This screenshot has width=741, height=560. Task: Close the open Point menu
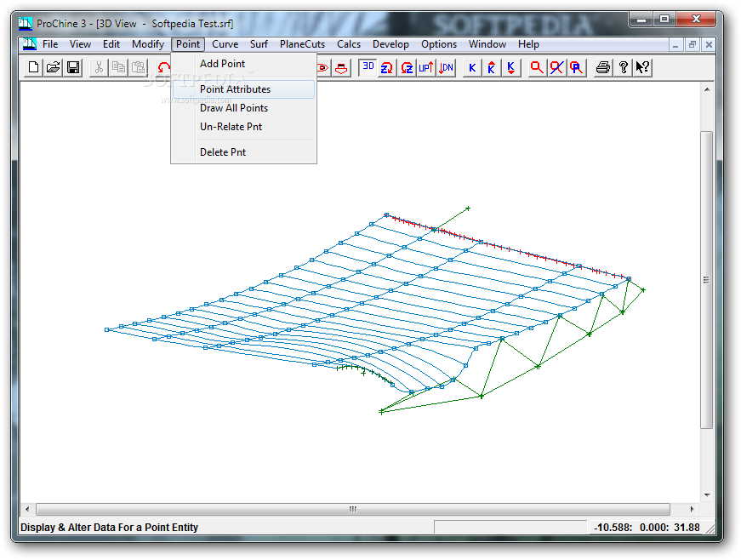tap(188, 44)
